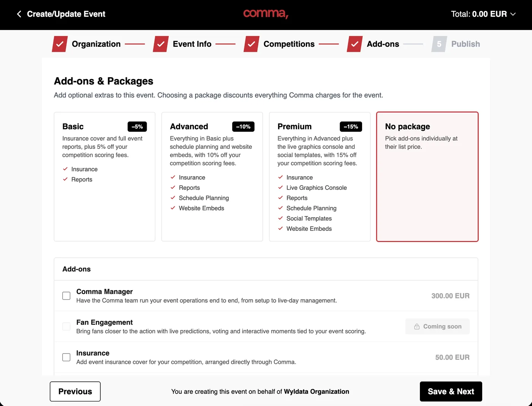Click Social Templates in Premium list
The image size is (532, 406).
coord(309,218)
